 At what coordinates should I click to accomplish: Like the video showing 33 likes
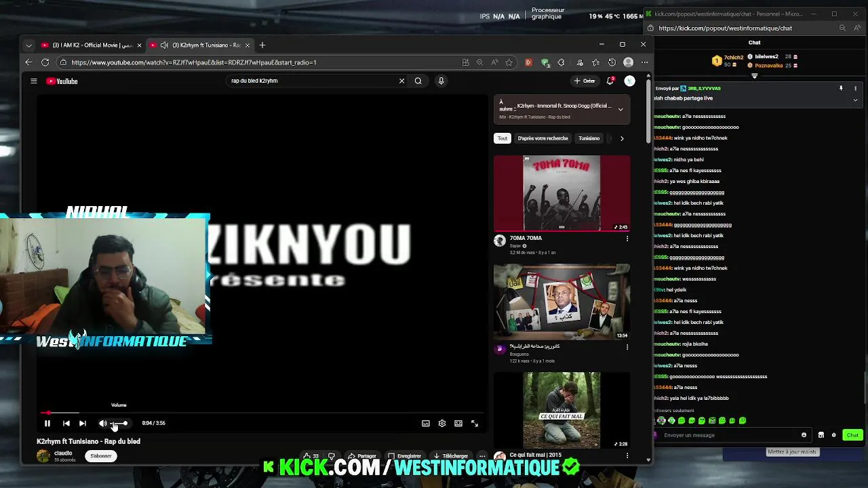(x=312, y=456)
